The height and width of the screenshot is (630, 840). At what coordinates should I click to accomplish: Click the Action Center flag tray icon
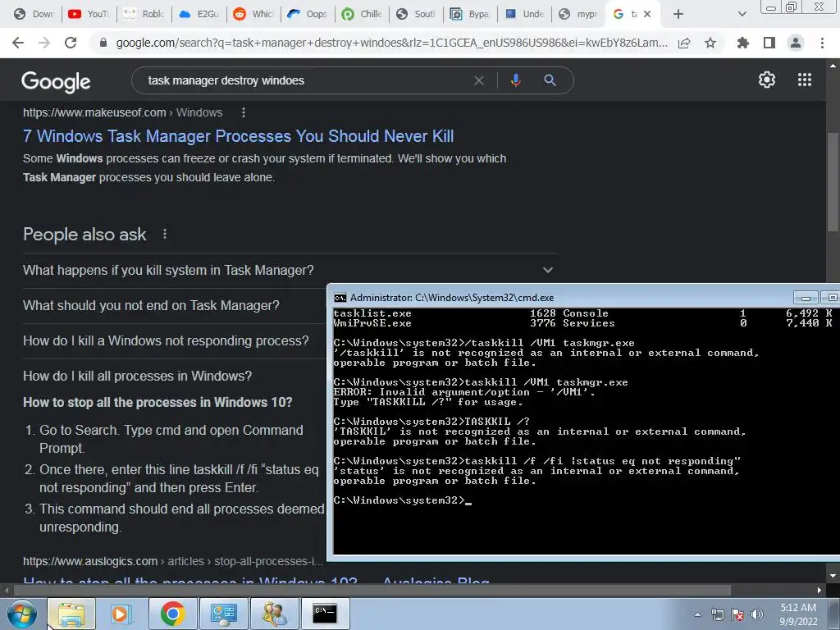point(737,614)
